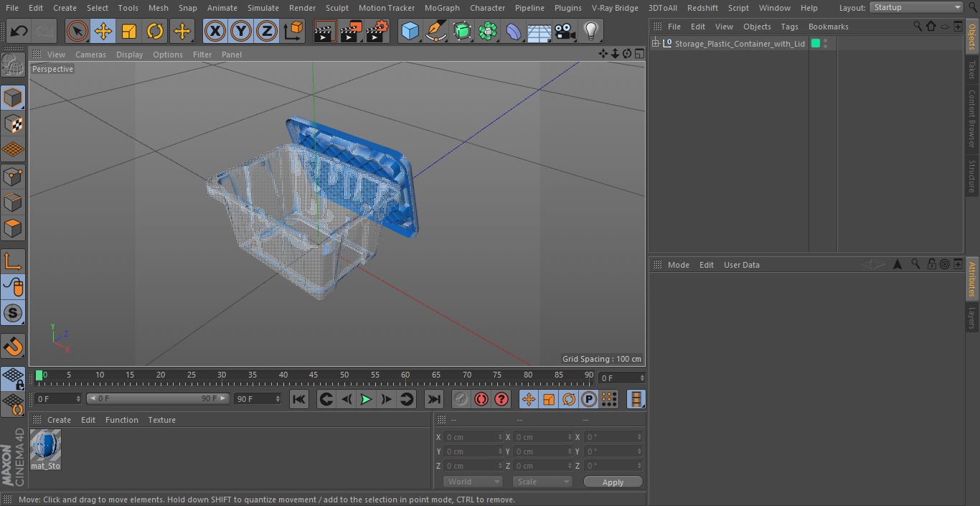Toggle the coordinate system icon
The image size is (980, 506).
tap(293, 31)
